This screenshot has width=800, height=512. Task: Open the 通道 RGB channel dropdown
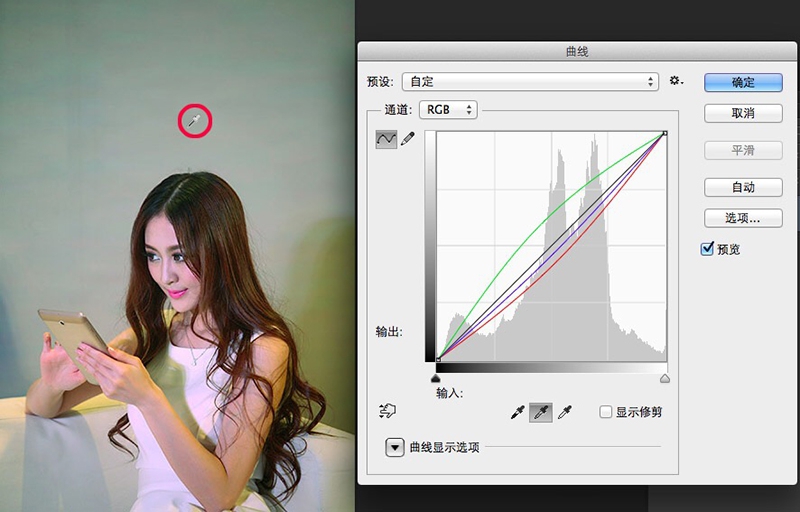(448, 110)
